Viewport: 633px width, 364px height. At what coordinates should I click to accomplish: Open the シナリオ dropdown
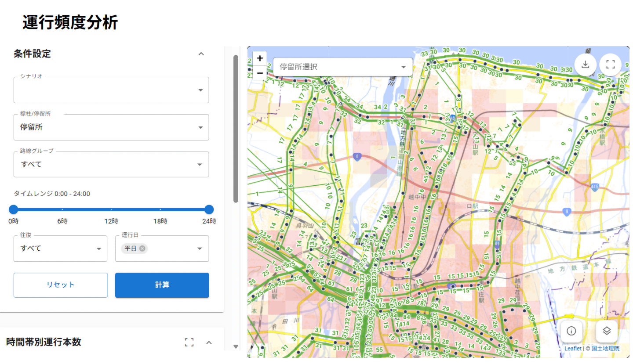(x=111, y=90)
